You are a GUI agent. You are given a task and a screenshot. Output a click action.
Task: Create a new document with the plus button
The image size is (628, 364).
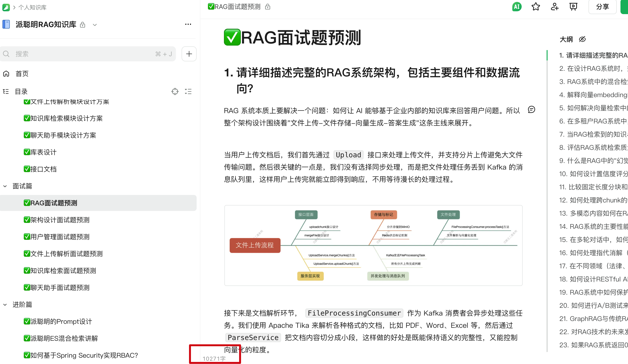coord(189,54)
